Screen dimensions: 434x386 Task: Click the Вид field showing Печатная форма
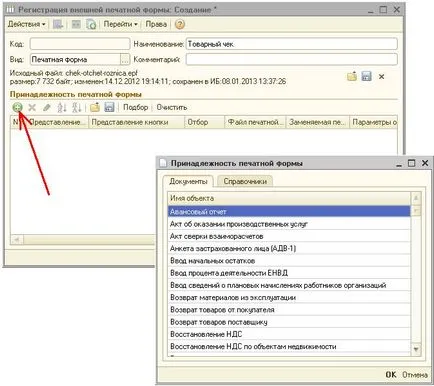[x=75, y=59]
